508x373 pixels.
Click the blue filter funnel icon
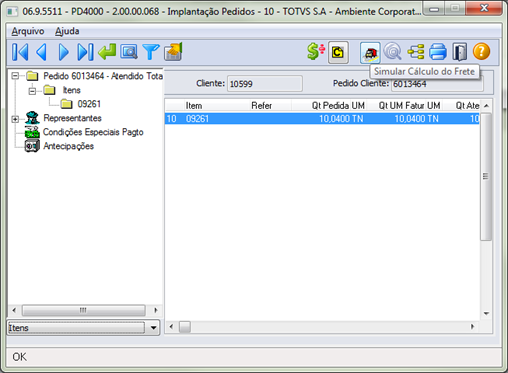click(151, 52)
